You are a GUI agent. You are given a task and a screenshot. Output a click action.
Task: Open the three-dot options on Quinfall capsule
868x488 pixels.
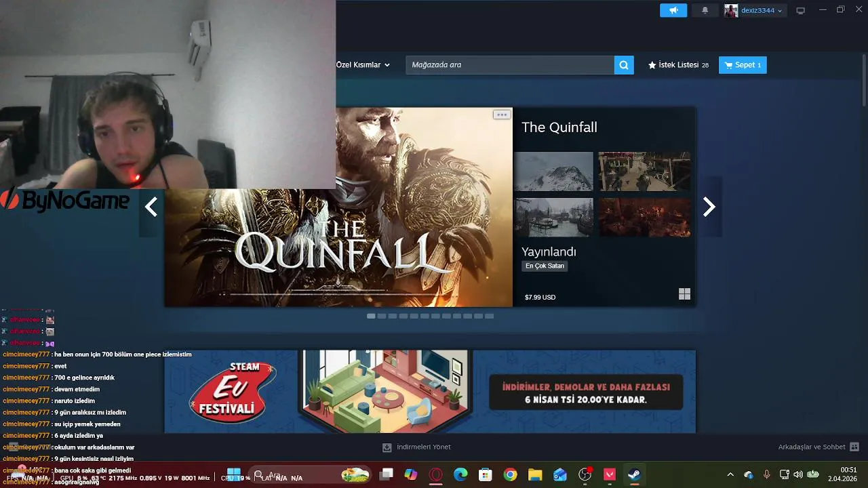tap(501, 115)
